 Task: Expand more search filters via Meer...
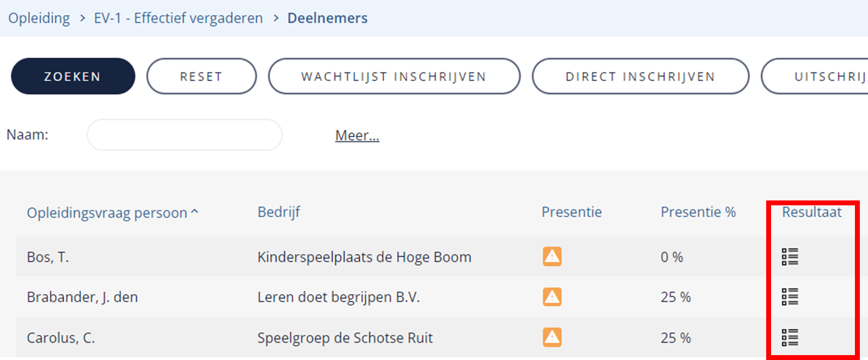(x=357, y=135)
